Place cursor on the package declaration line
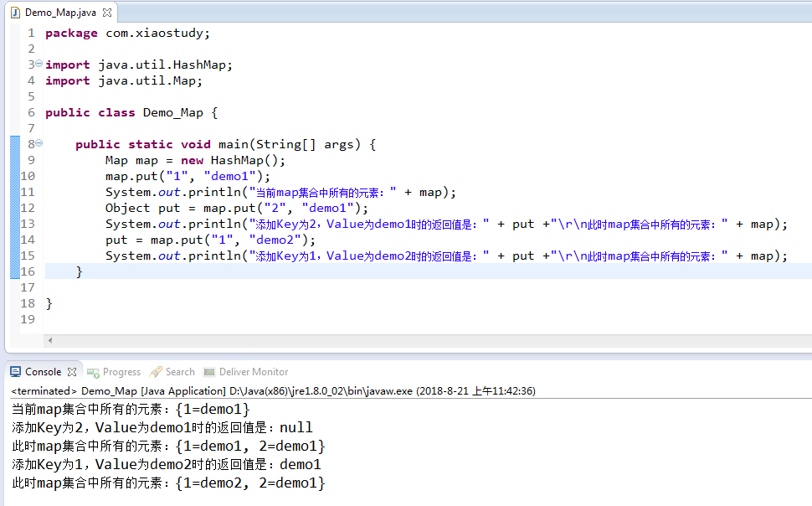 (x=127, y=34)
